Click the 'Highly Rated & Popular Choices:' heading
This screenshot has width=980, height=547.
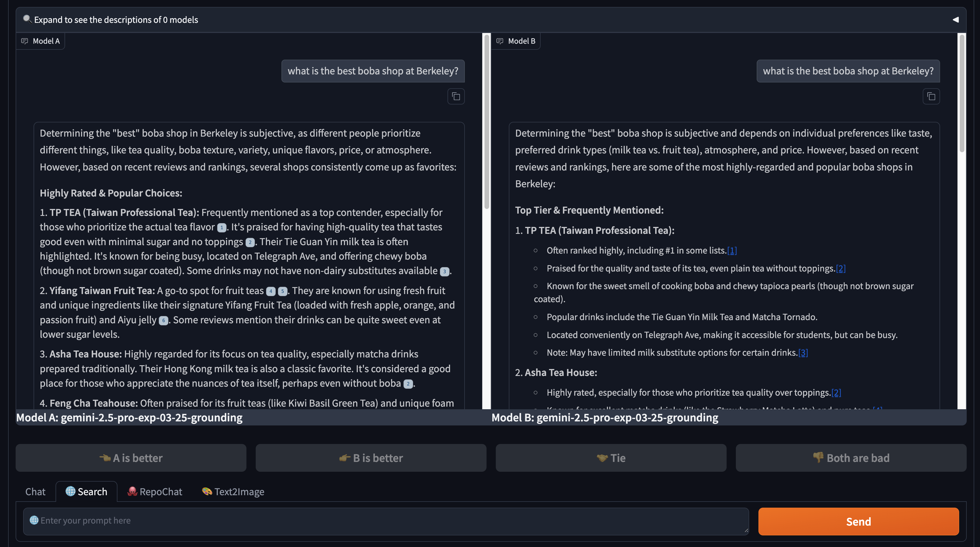pyautogui.click(x=111, y=193)
